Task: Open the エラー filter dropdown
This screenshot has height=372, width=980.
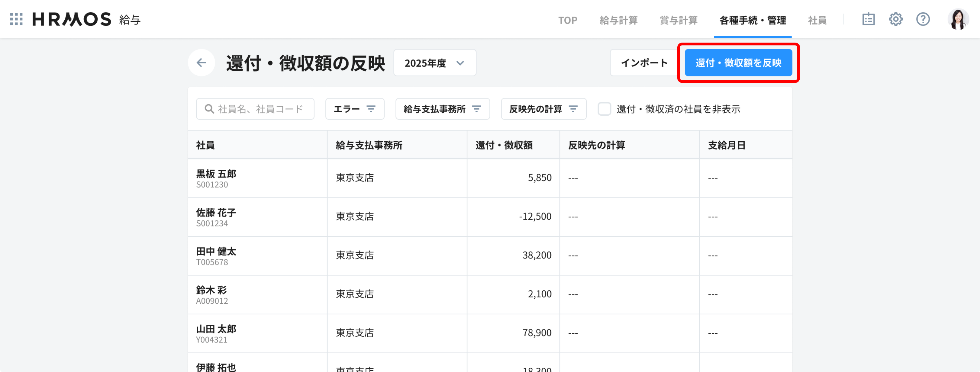Action: point(355,109)
